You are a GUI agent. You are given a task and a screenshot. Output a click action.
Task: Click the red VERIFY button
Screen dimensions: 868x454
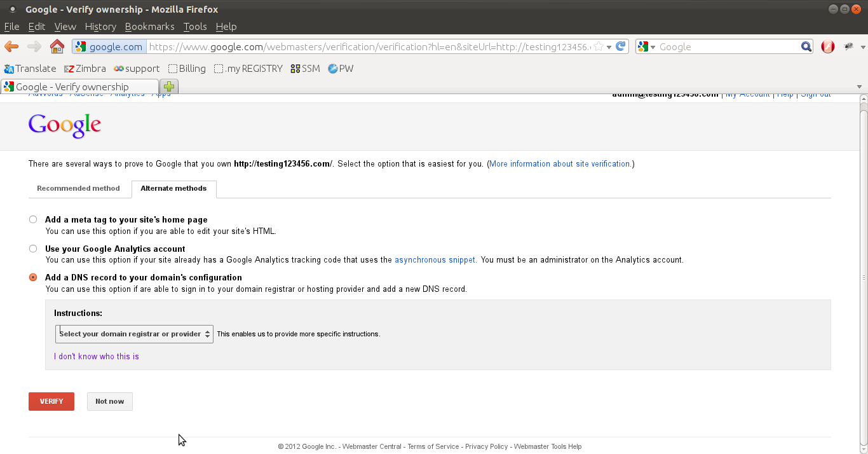(x=51, y=401)
